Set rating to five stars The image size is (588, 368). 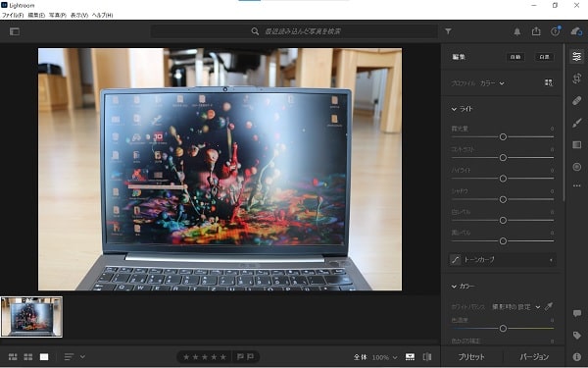pyautogui.click(x=223, y=357)
